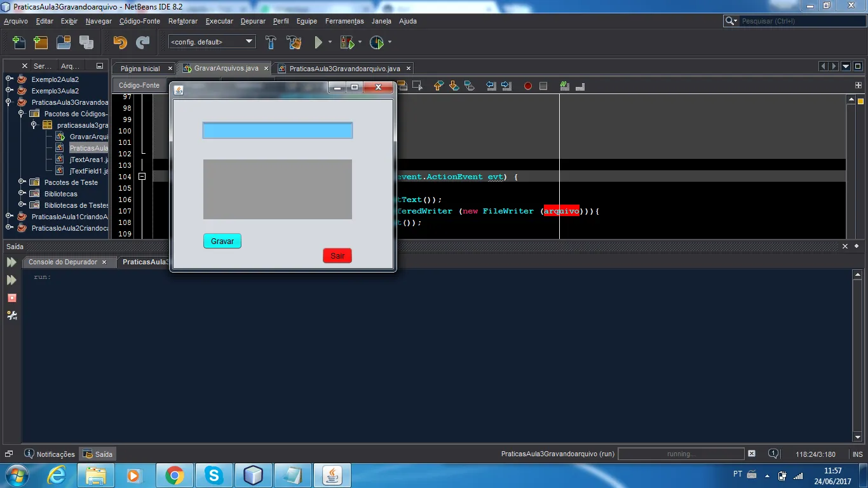Click the New File toolbar icon

[19, 43]
